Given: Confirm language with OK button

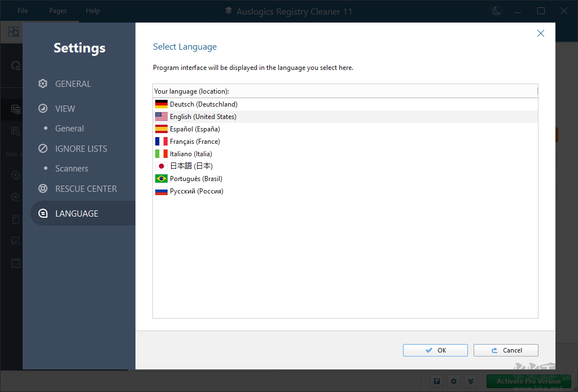Looking at the screenshot, I should click(435, 350).
